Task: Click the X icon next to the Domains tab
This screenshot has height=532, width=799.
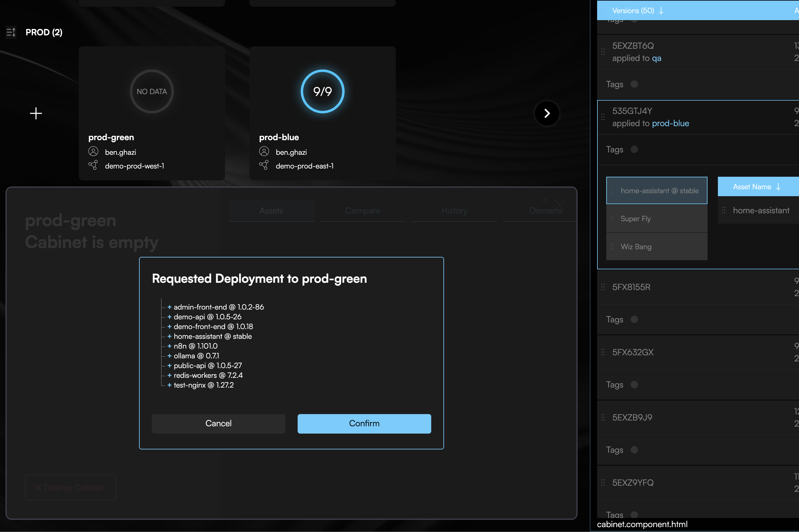Action: (559, 205)
